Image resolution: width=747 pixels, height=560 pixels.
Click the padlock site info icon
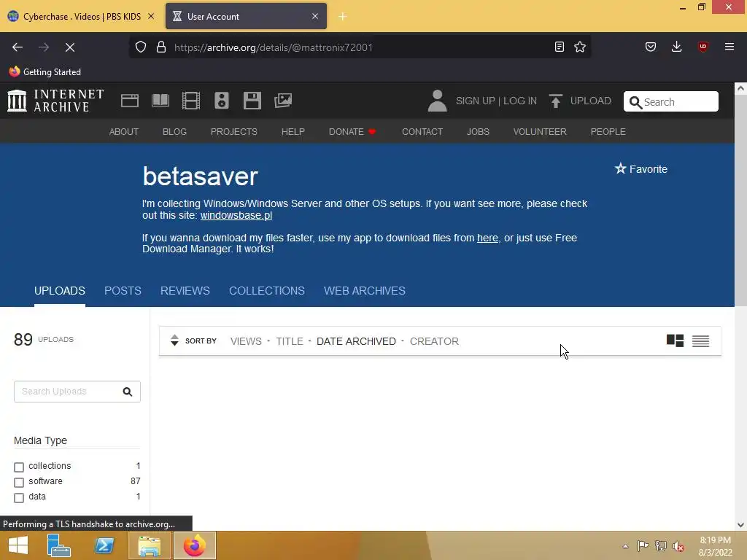click(x=161, y=47)
